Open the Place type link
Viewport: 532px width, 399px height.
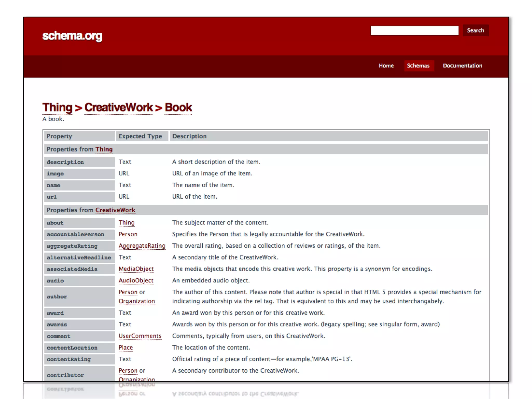pos(126,348)
